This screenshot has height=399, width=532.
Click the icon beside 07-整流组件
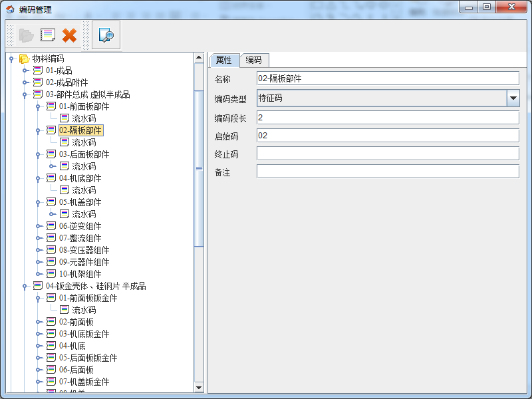[51, 238]
